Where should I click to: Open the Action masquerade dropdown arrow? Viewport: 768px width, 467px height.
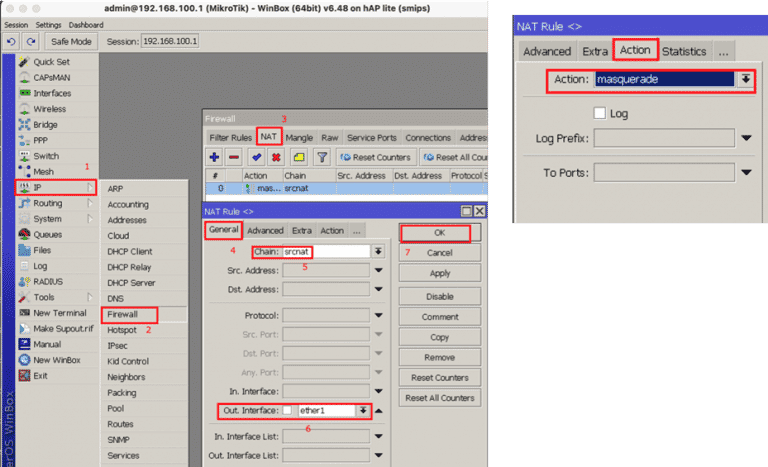744,79
